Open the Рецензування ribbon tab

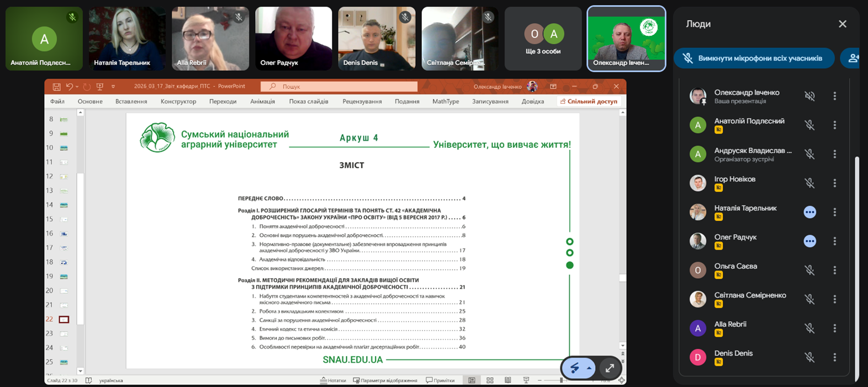coord(362,102)
